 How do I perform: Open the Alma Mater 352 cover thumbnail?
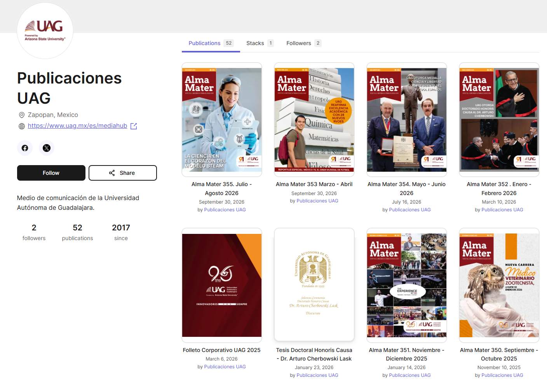tap(499, 120)
